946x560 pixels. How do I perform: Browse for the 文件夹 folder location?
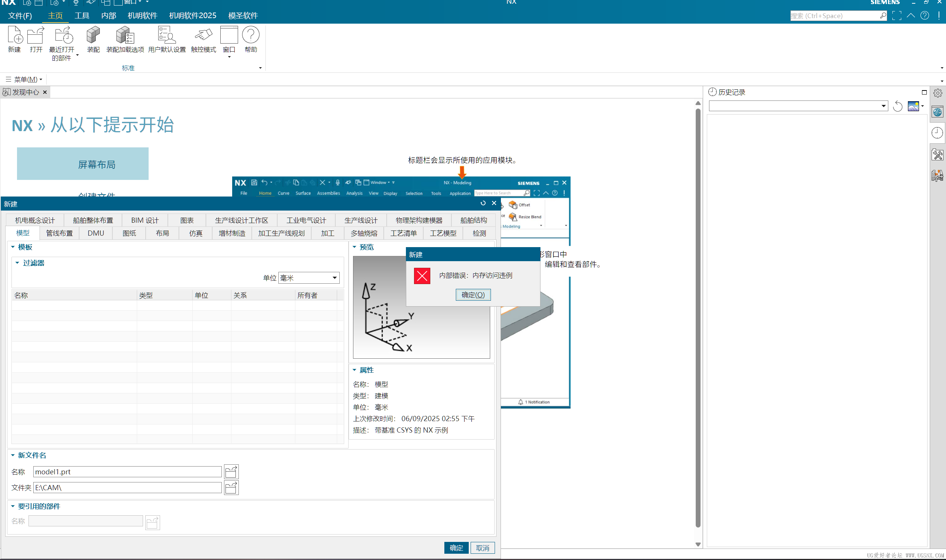point(231,488)
